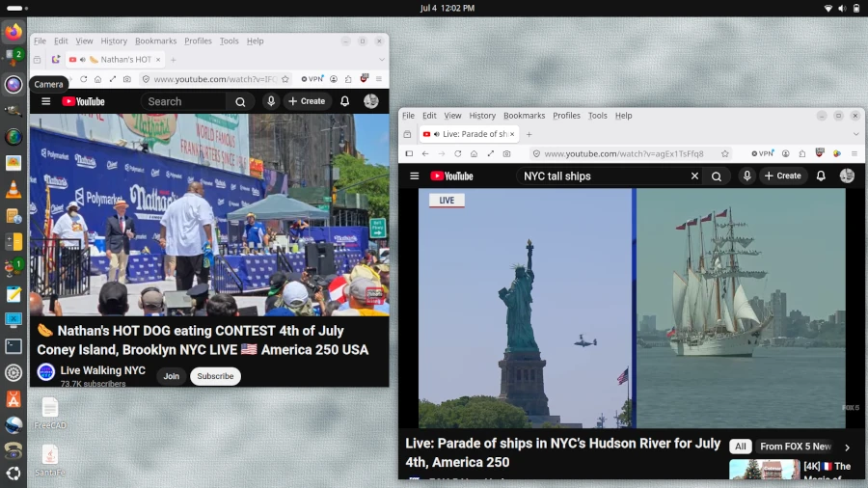
Task: Open new tab in Nathan's window
Action: pos(174,59)
